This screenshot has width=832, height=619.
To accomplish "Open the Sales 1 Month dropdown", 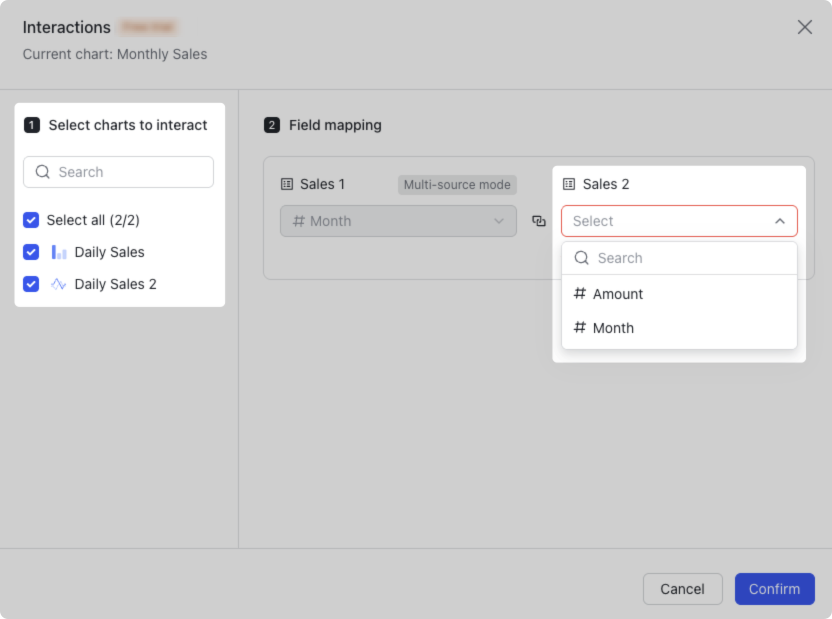I will tap(398, 221).
